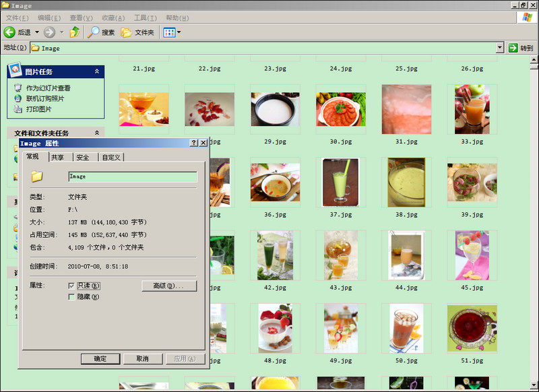Screen dimensions: 539x392
Task: Select the thumbnail above 39.jpg
Action: click(x=472, y=182)
